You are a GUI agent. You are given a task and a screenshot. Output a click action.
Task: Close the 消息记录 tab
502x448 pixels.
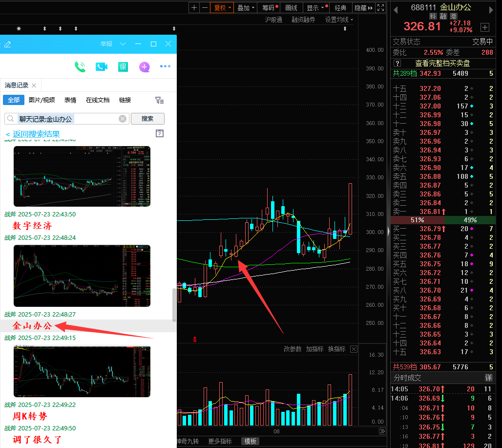coord(34,85)
